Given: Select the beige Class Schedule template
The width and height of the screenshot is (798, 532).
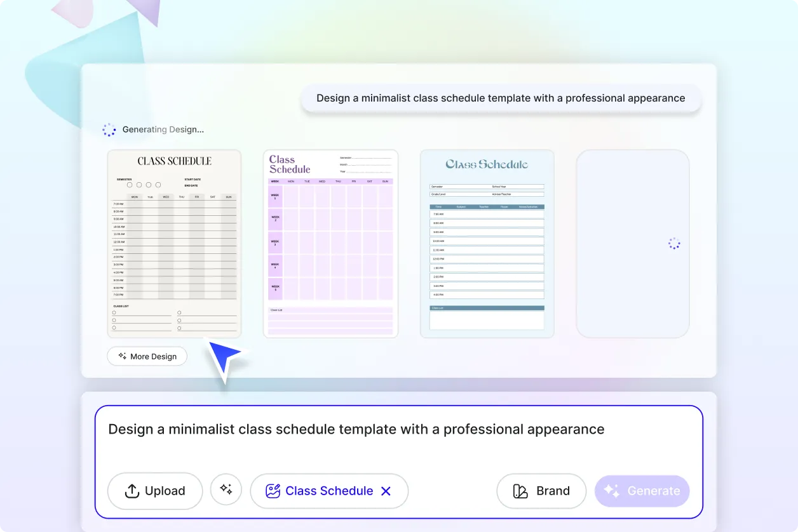Looking at the screenshot, I should 174,243.
